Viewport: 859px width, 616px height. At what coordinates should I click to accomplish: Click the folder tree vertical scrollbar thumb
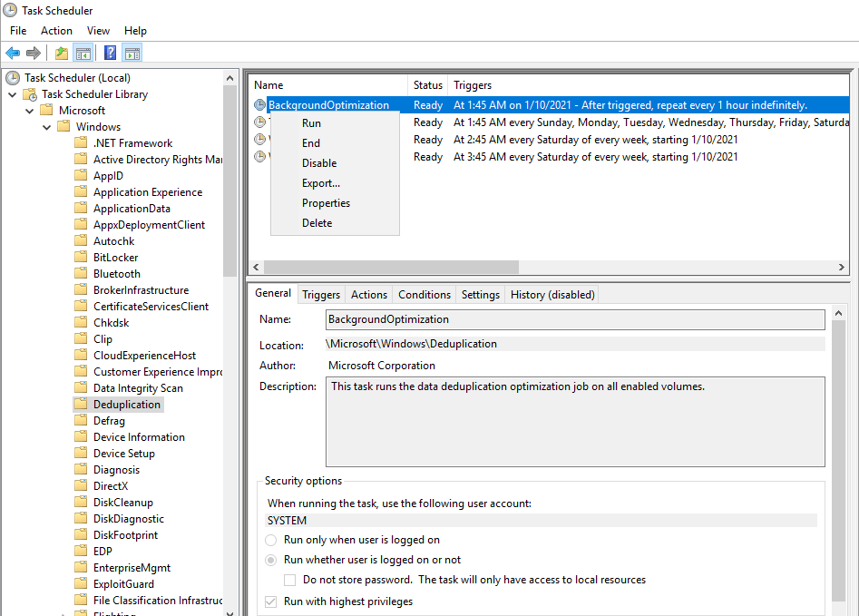230,181
